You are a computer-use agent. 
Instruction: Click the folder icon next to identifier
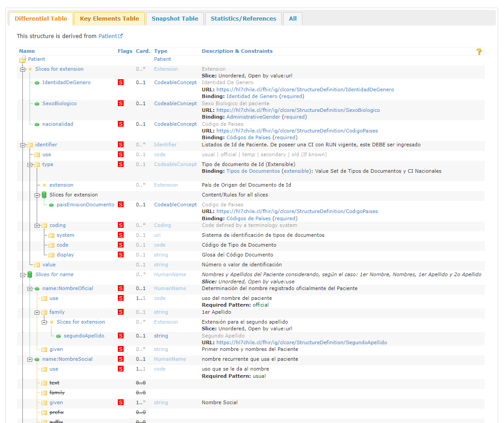[30, 145]
